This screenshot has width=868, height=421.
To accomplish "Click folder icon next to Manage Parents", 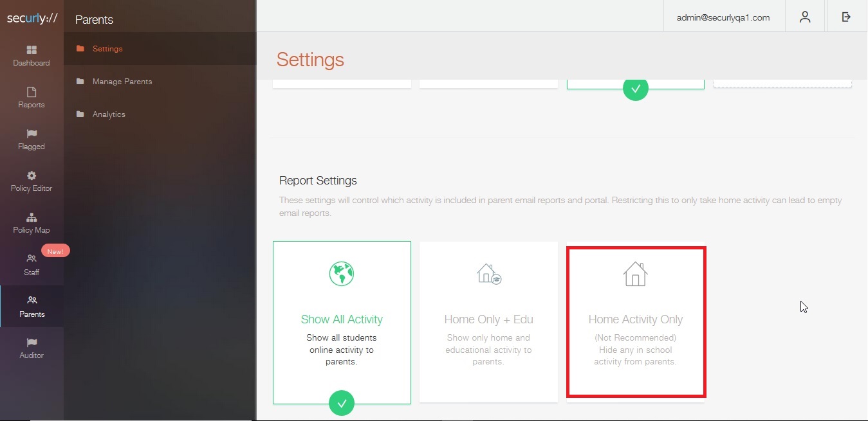I will (80, 82).
